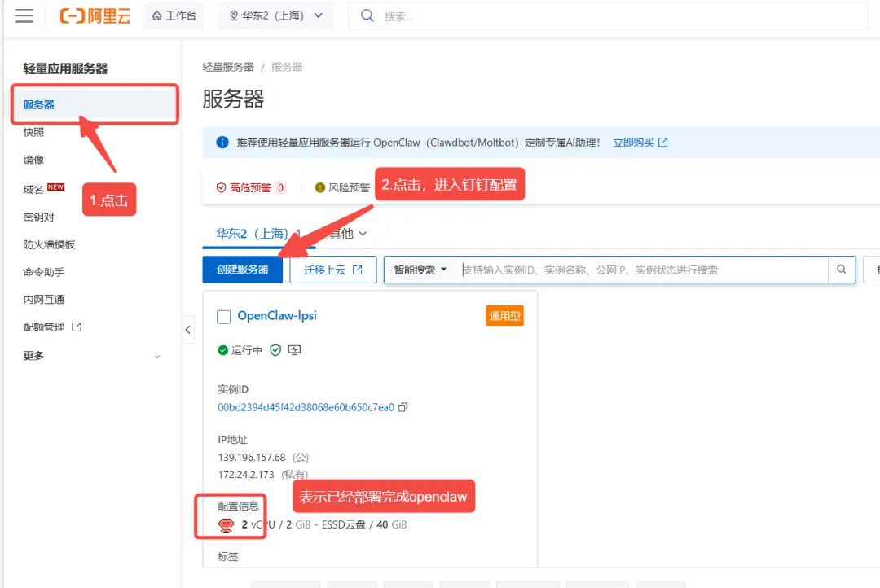Click the 迁移上云 button
The height and width of the screenshot is (588, 880).
(x=332, y=270)
